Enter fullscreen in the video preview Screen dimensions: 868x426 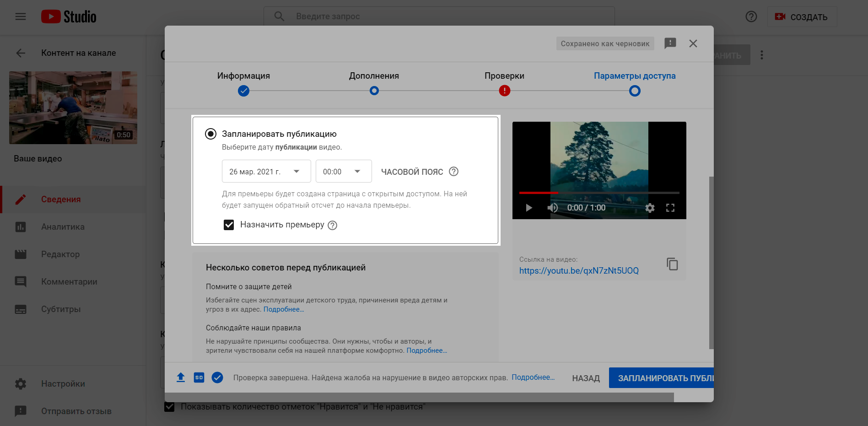point(670,208)
